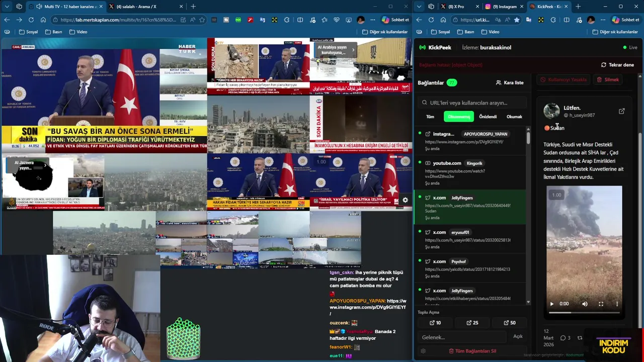Expand the Al Arabiya stream overlay arrow
This screenshot has height=362, width=644.
pos(353,50)
